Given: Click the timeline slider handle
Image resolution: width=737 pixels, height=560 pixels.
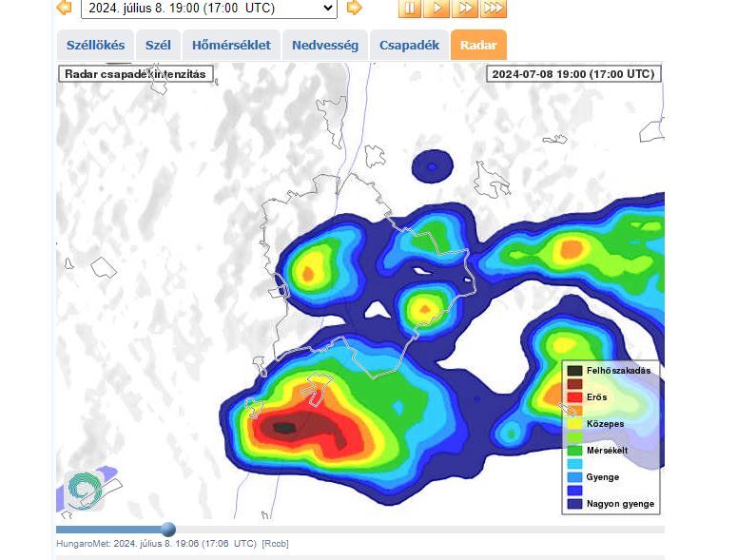Looking at the screenshot, I should 168,530.
